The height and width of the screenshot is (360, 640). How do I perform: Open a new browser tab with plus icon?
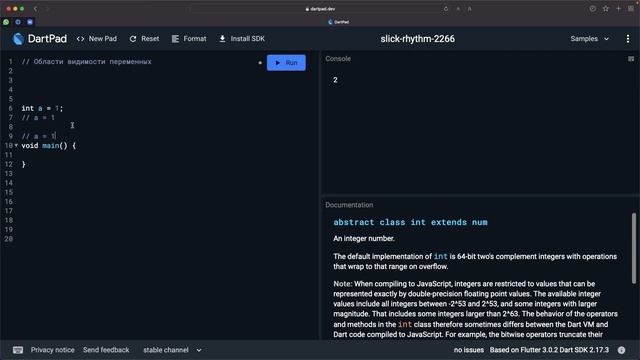pyautogui.click(x=618, y=9)
